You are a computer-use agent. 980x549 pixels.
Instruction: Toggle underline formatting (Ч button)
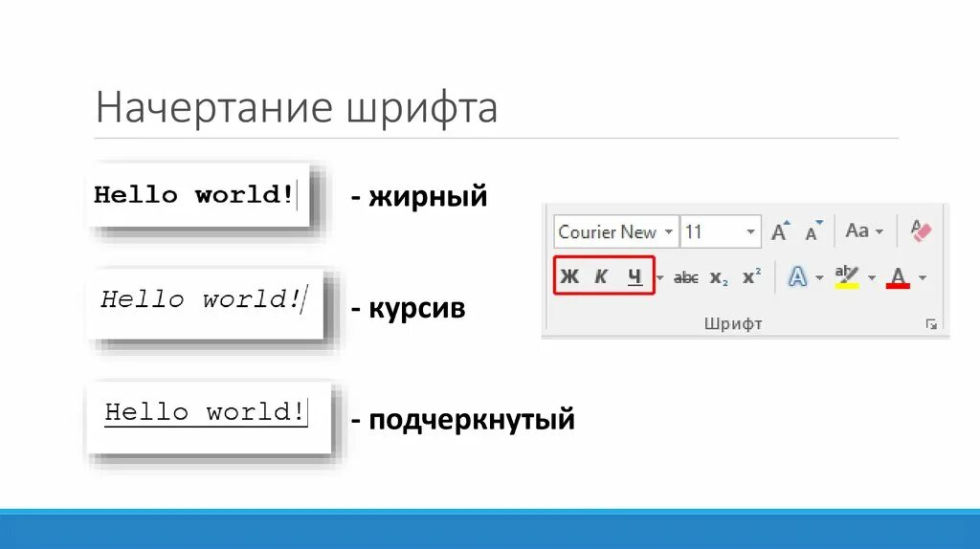coord(635,276)
